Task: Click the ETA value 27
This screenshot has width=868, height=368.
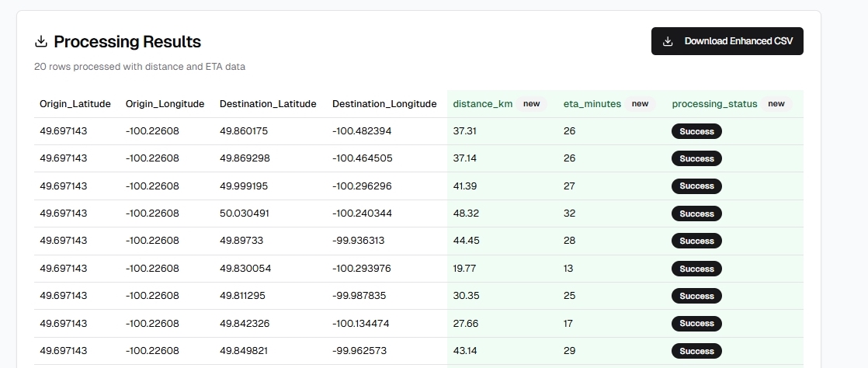Action: (x=569, y=186)
